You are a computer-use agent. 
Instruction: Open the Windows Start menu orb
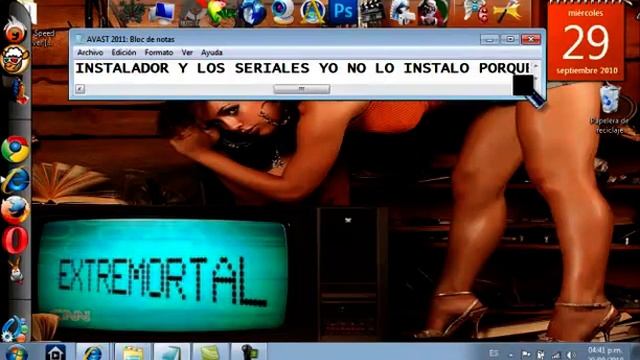[17, 353]
